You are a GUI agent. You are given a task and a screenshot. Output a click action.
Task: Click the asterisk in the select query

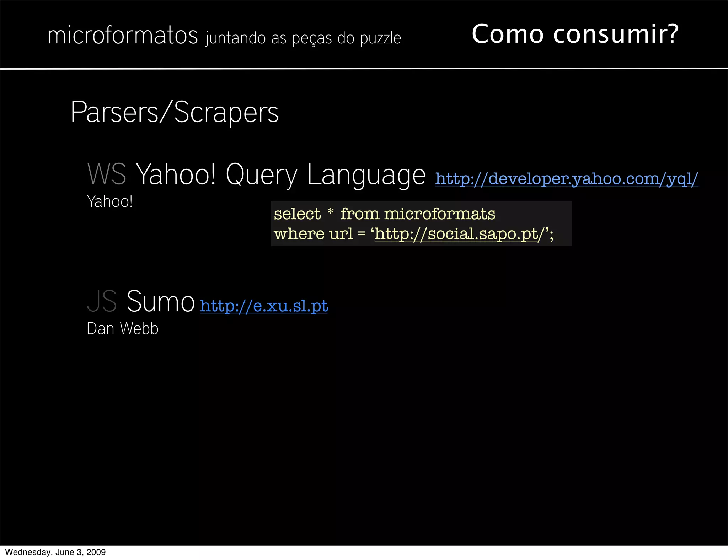(x=331, y=212)
